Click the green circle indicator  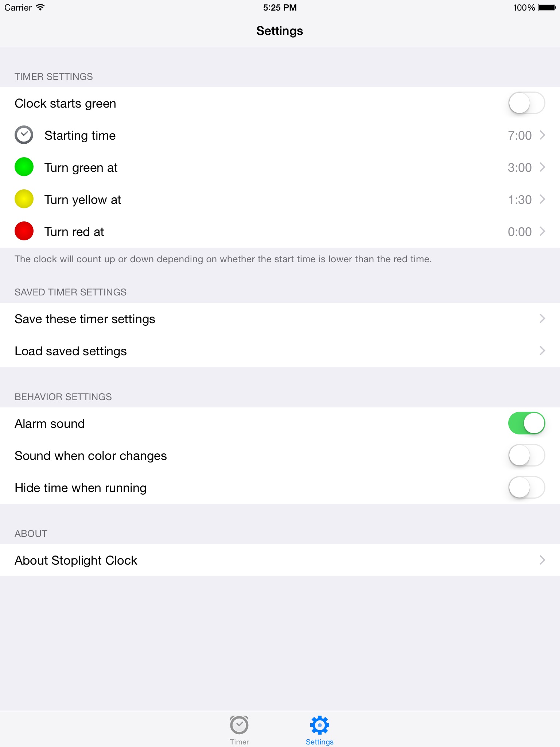coord(24,167)
